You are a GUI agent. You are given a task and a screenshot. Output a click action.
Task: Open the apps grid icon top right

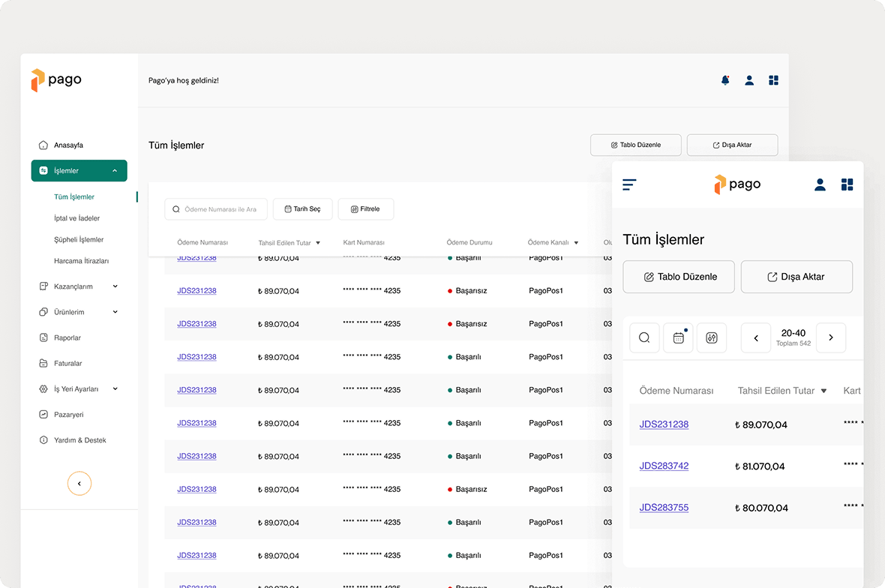coord(773,80)
